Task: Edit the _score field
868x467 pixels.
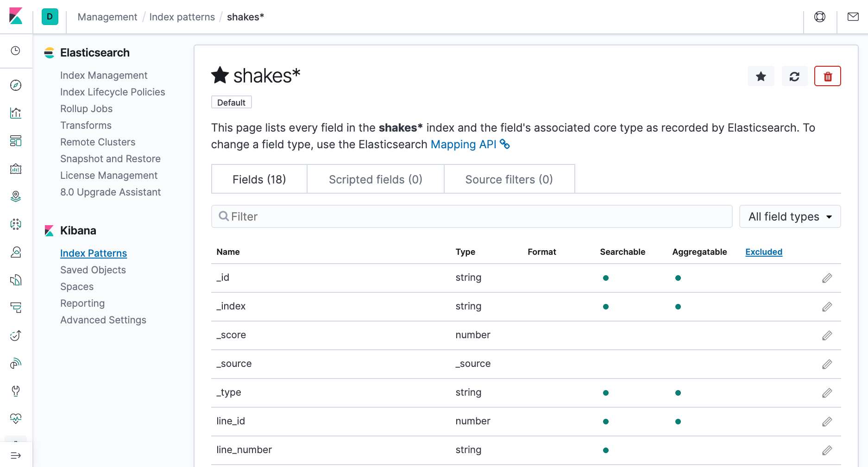Action: click(x=827, y=335)
